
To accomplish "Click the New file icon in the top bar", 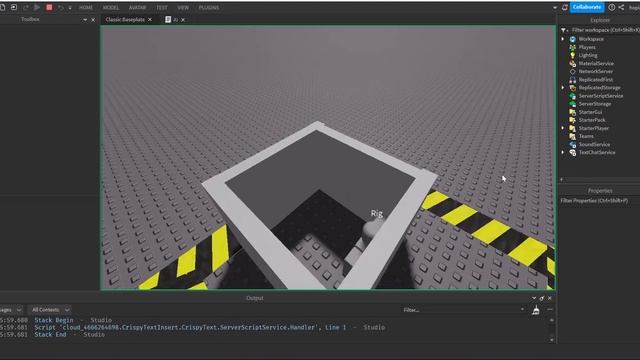I will coord(2,7).
